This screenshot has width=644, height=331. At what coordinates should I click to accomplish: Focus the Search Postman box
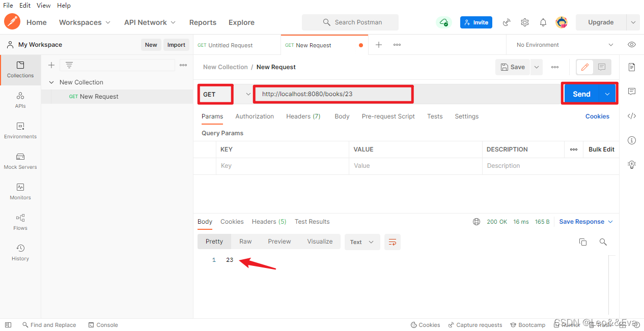tap(350, 22)
